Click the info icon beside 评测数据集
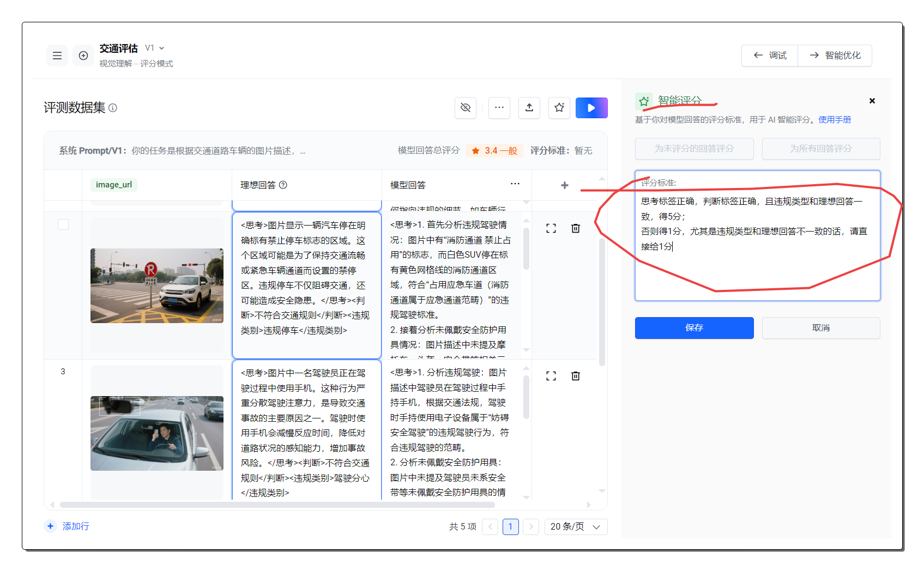Viewport: 924px width, 571px height. click(113, 108)
